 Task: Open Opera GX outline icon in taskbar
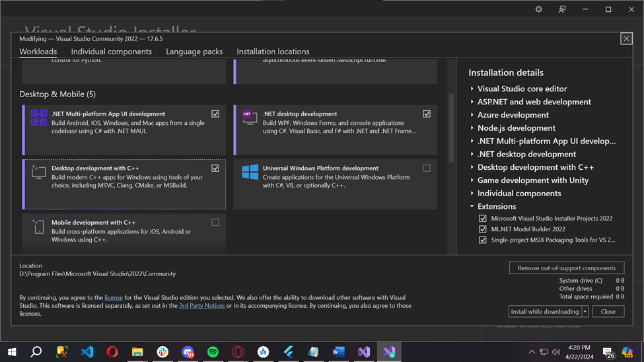(238, 351)
